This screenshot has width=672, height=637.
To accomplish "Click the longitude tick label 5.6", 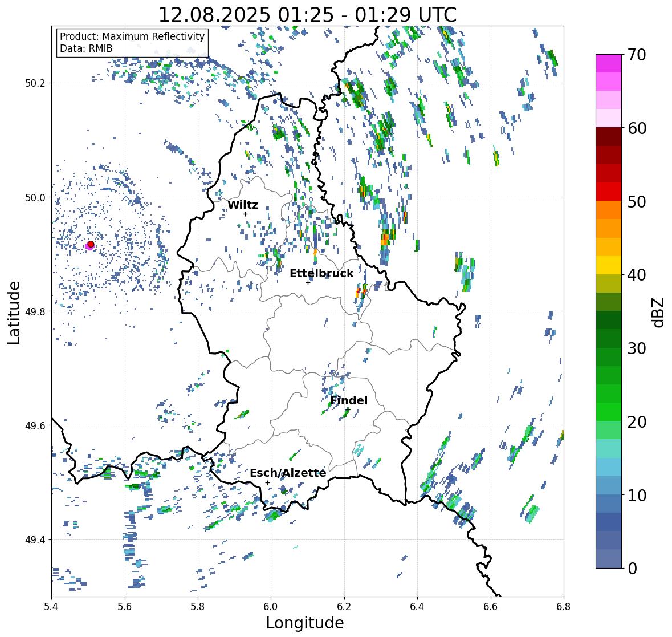I will tap(125, 607).
